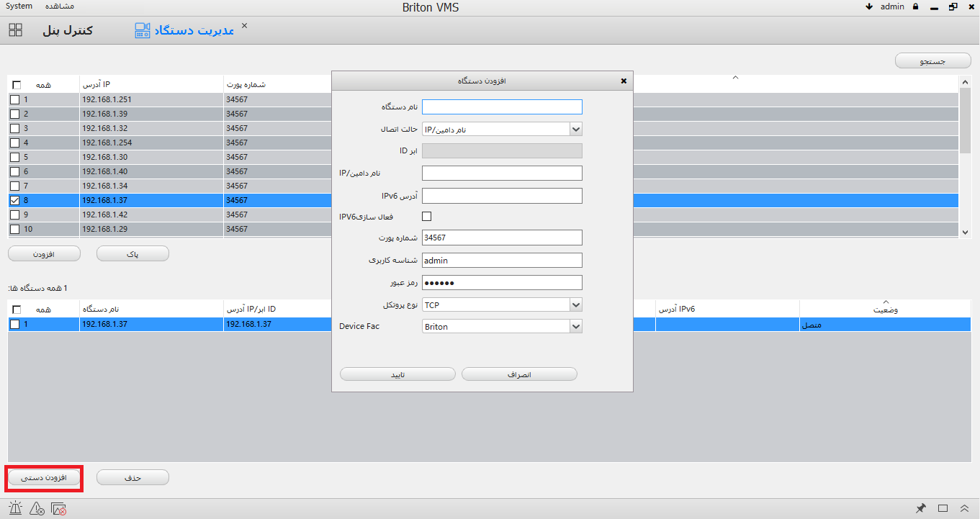Click the warning triangle icon in status bar
Image resolution: width=980 pixels, height=519 pixels.
point(37,509)
